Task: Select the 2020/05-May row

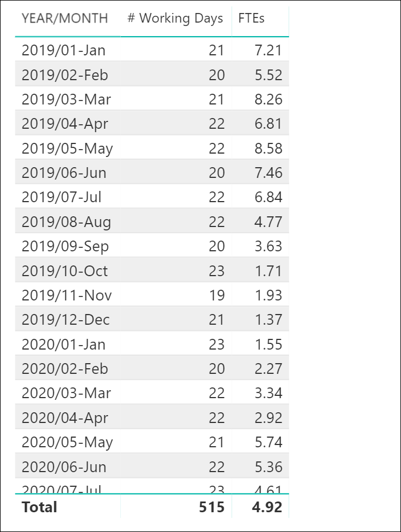Action: tap(152, 442)
